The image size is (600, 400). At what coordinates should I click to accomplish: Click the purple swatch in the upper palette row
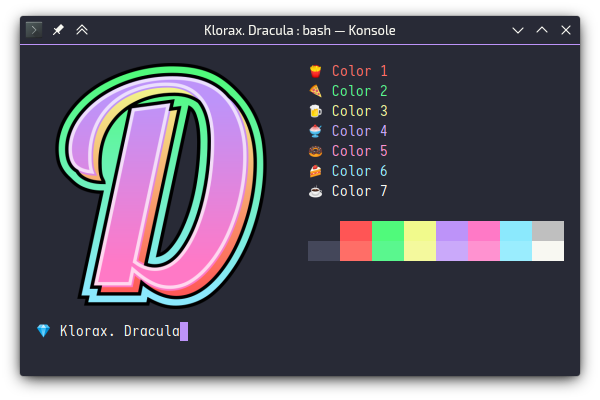(x=452, y=231)
